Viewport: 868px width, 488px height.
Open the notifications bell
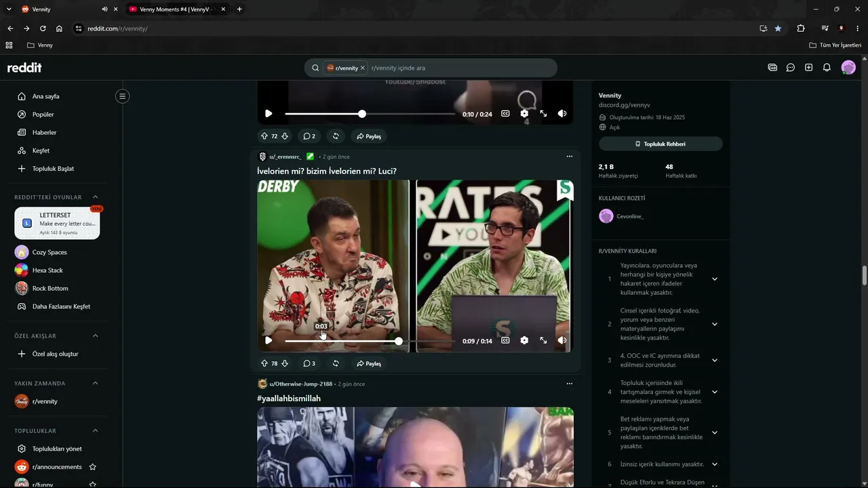point(827,68)
